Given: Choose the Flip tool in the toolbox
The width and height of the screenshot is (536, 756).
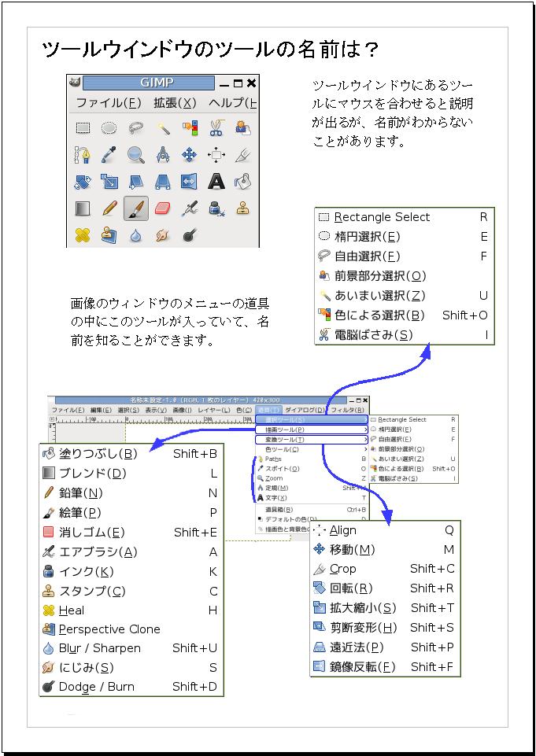Looking at the screenshot, I should [190, 182].
